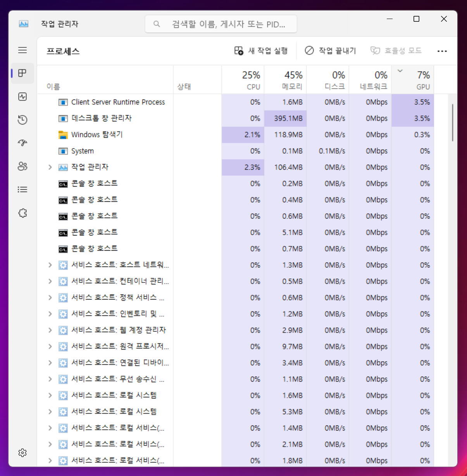Expand 서비스 호스트: 호스트 네트워크 group
Image resolution: width=467 pixels, height=476 pixels.
pyautogui.click(x=50, y=265)
